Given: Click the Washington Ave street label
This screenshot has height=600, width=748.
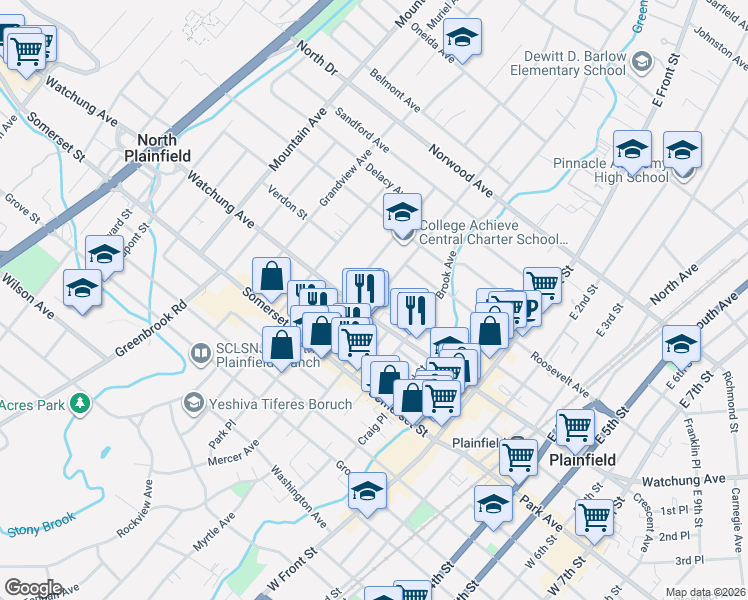Looking at the screenshot, I should [x=299, y=497].
